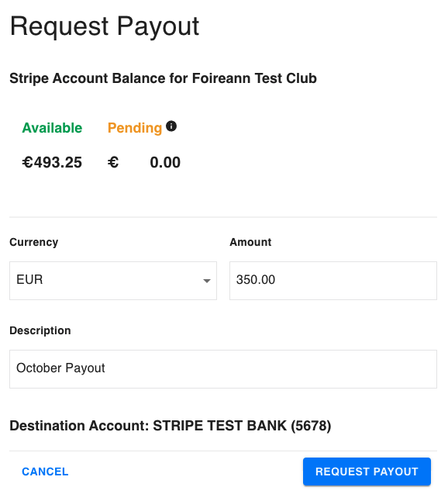
Task: Focus the Amount field showing 350.00
Action: coord(333,281)
